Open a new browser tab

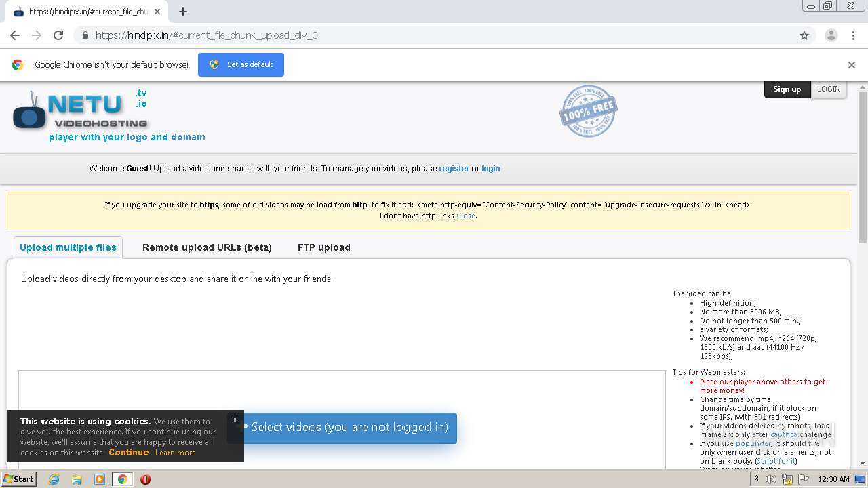[182, 12]
